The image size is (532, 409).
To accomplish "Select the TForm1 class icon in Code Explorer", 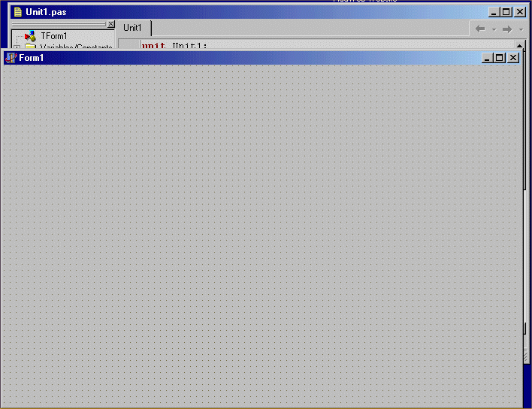I will [30, 36].
